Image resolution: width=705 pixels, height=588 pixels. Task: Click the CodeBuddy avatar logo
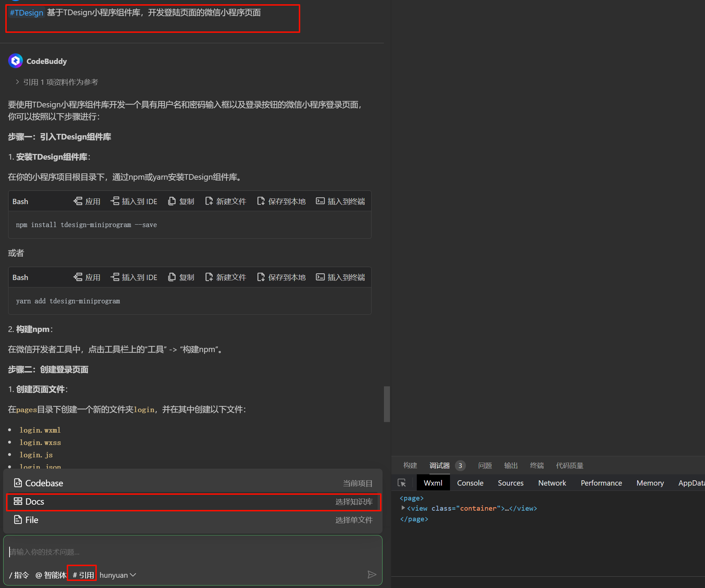(x=16, y=61)
